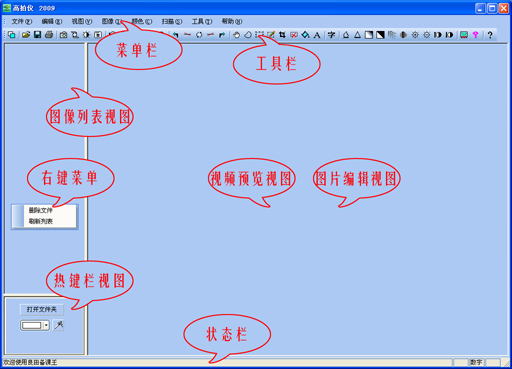Close the 高拍仪 2009 window
Image resolution: width=512 pixels, height=369 pixels.
(504, 8)
